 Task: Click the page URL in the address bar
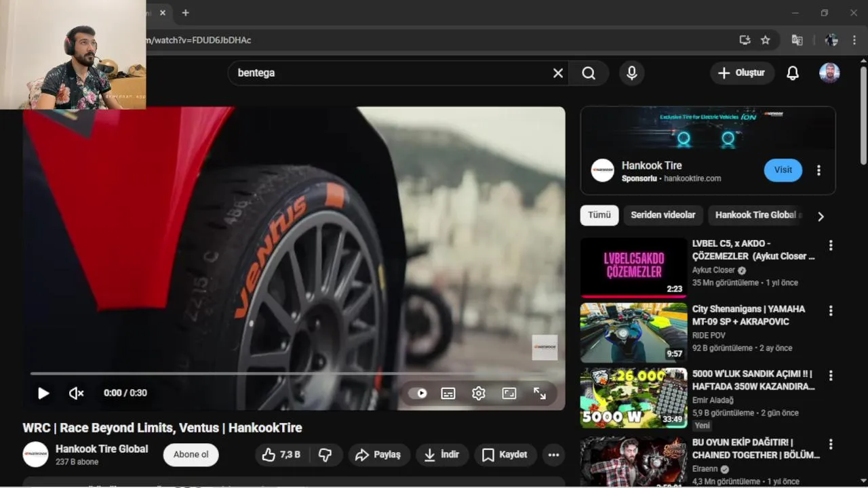click(199, 40)
